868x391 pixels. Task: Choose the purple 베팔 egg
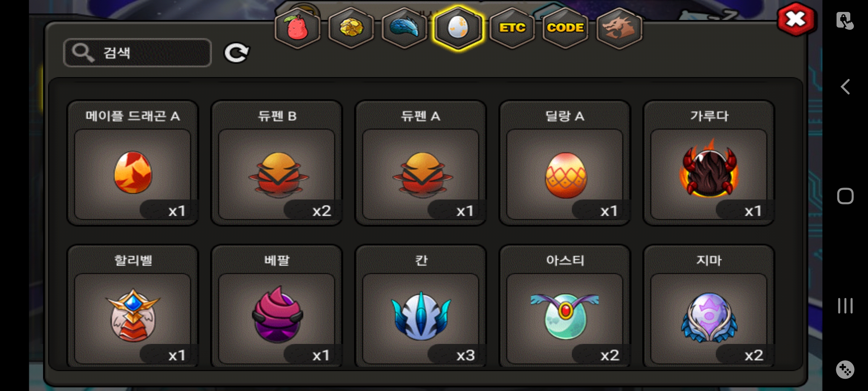[277, 306]
